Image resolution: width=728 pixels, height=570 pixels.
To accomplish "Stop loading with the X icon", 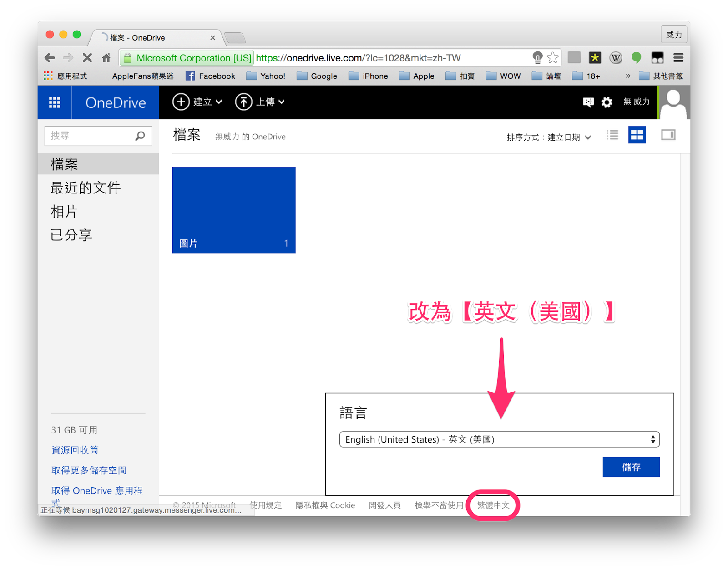I will (x=87, y=58).
